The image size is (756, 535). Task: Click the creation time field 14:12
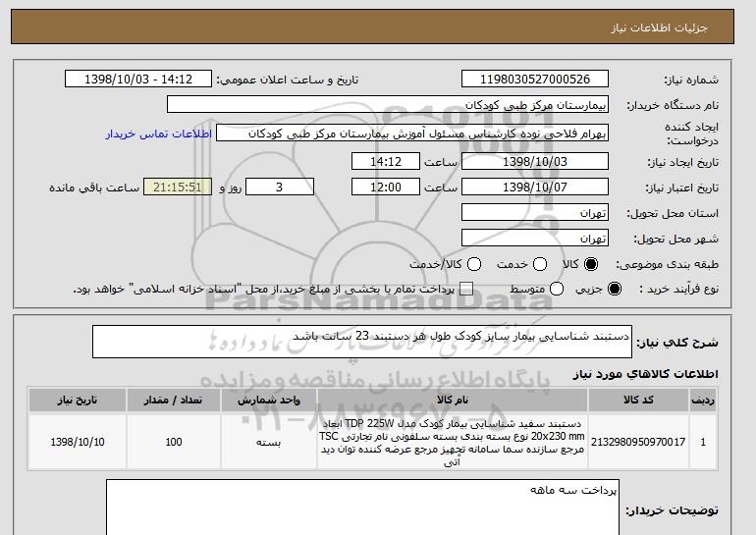click(386, 161)
